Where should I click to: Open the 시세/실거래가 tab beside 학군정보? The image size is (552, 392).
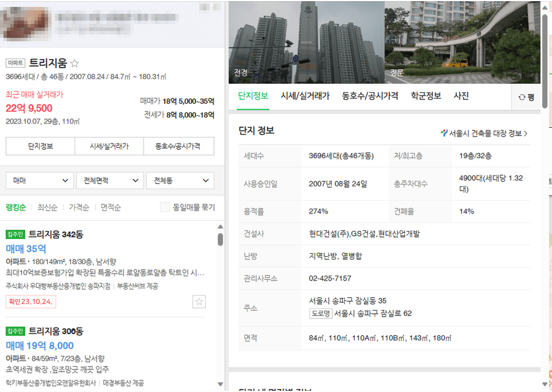[305, 96]
